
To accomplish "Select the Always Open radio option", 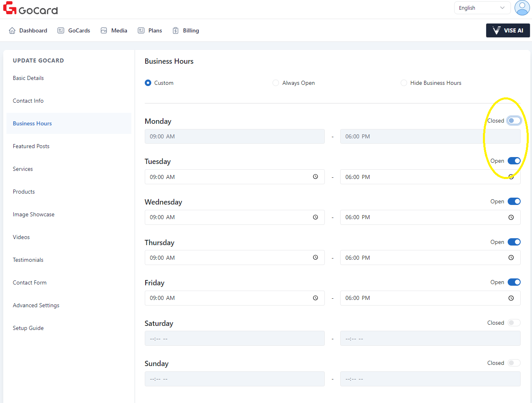I will [x=276, y=83].
